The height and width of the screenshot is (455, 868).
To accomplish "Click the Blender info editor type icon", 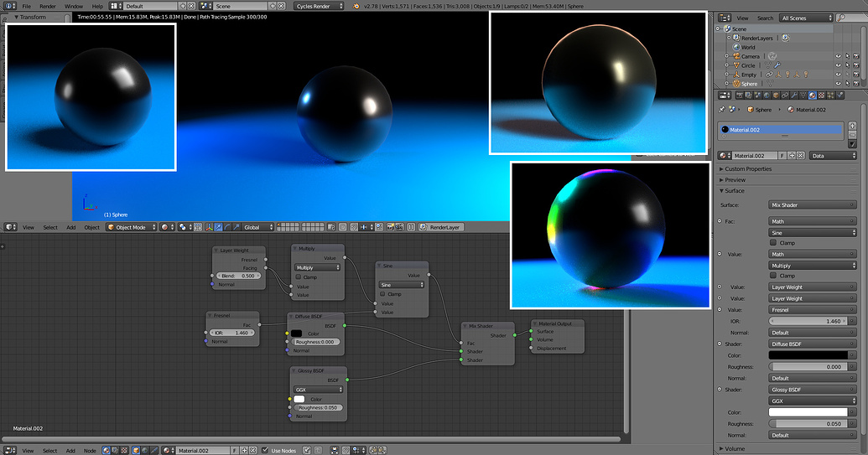I will pyautogui.click(x=11, y=6).
